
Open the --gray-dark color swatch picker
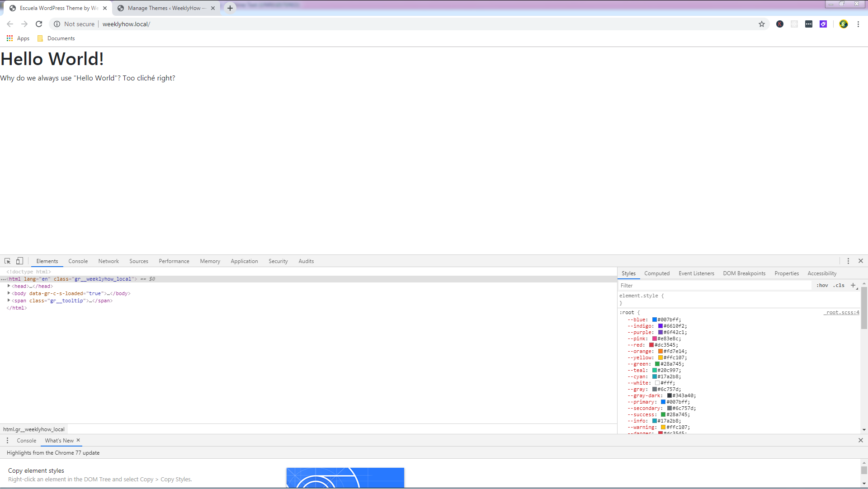670,395
